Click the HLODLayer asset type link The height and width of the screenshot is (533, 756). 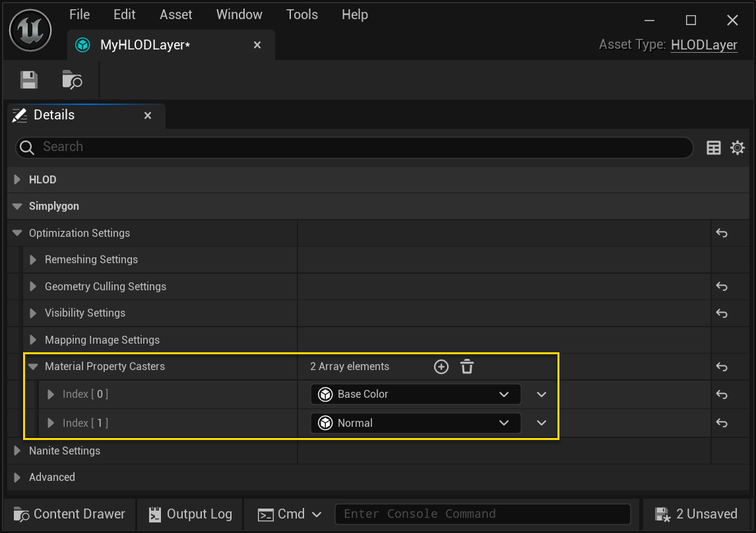click(704, 45)
